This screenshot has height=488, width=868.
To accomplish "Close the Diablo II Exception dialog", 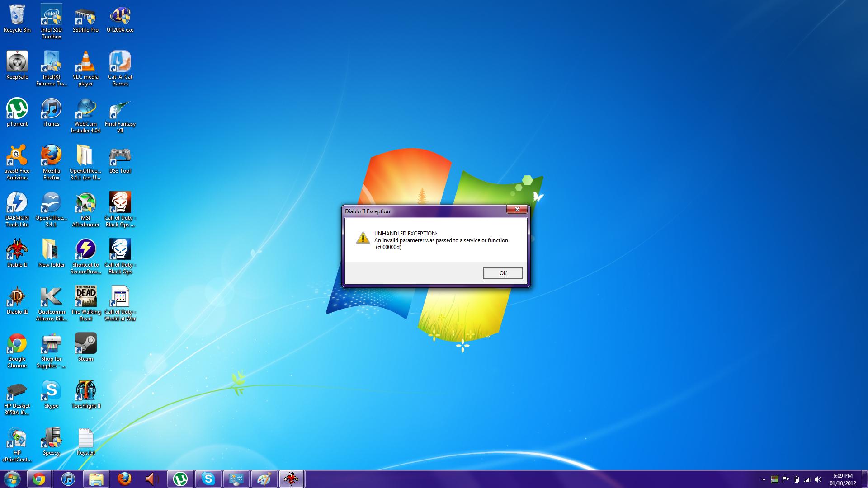I will 517,209.
